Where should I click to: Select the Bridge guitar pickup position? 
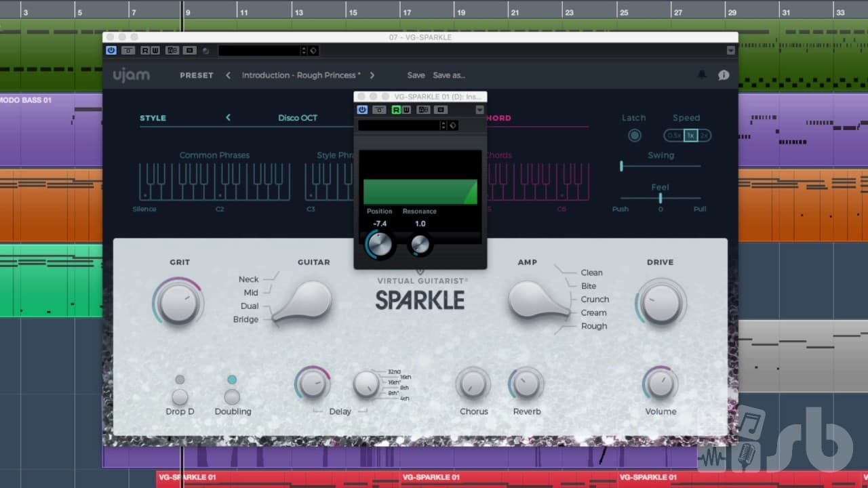pos(245,319)
